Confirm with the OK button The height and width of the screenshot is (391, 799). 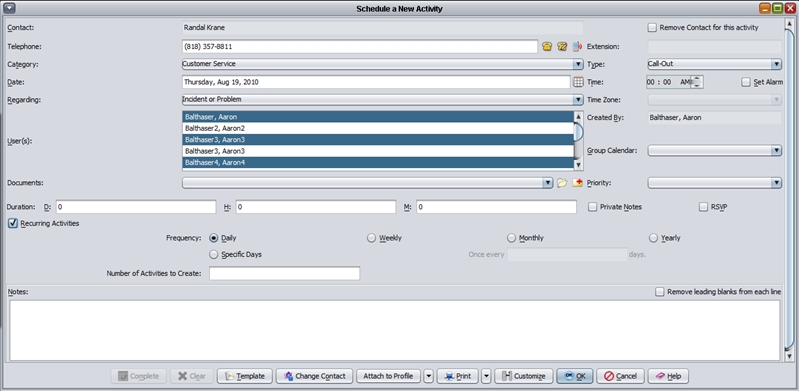pyautogui.click(x=575, y=376)
